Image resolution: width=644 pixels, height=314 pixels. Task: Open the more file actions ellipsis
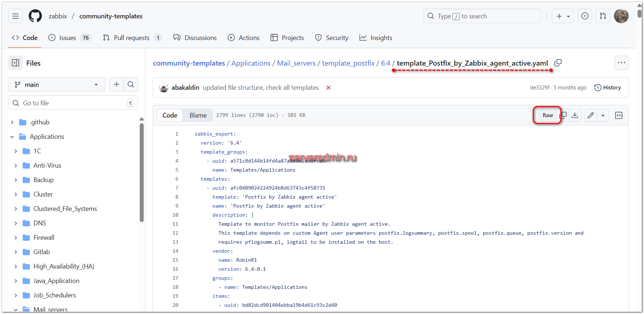(x=622, y=63)
